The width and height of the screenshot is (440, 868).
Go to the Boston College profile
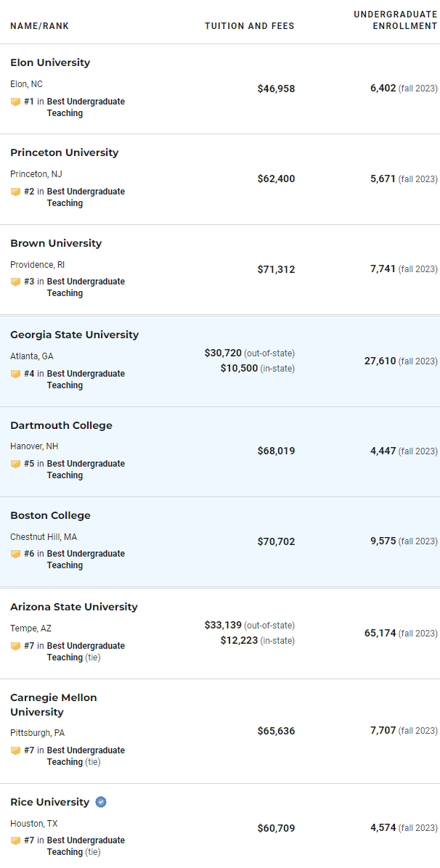50,515
